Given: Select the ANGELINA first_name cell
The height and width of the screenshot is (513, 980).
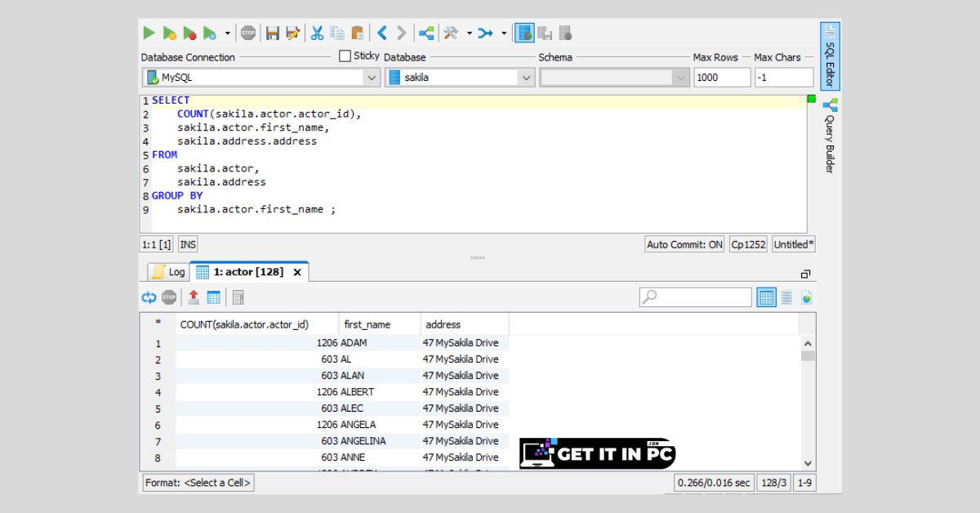Looking at the screenshot, I should [380, 441].
